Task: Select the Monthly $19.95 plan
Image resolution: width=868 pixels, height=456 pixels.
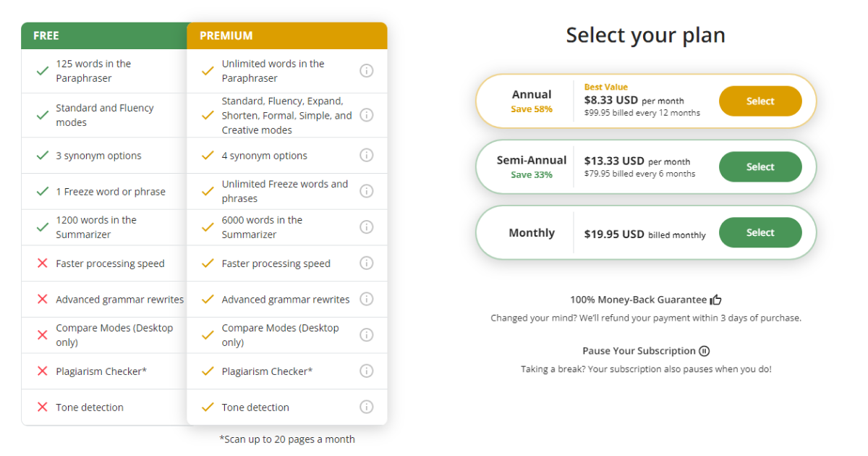Action: coord(760,233)
